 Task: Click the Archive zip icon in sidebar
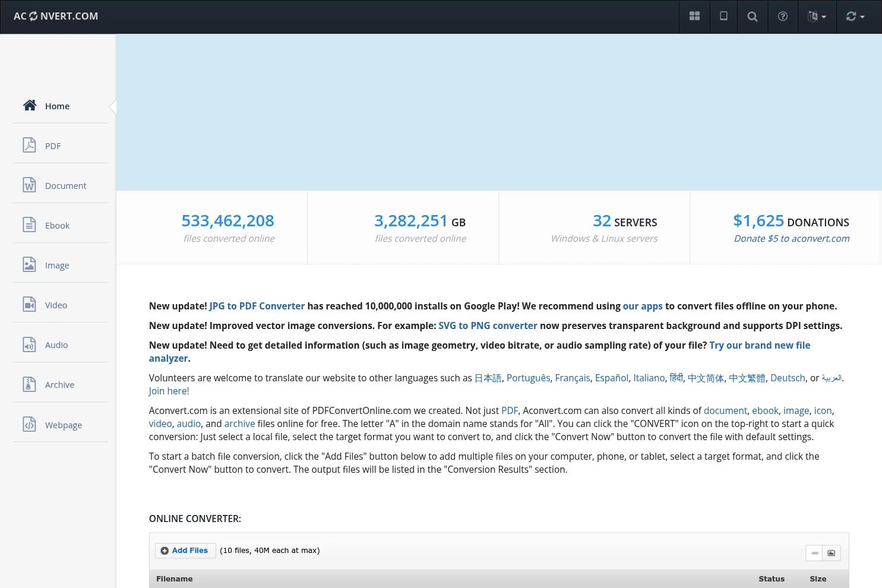tap(29, 384)
